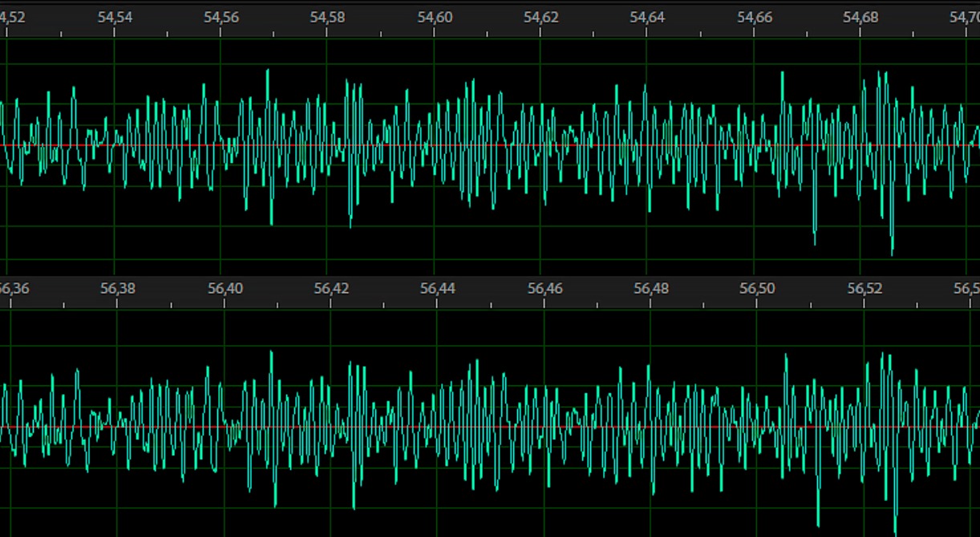The width and height of the screenshot is (980, 537).
Task: Click 54,62 on the top time ruler
Action: pos(541,18)
